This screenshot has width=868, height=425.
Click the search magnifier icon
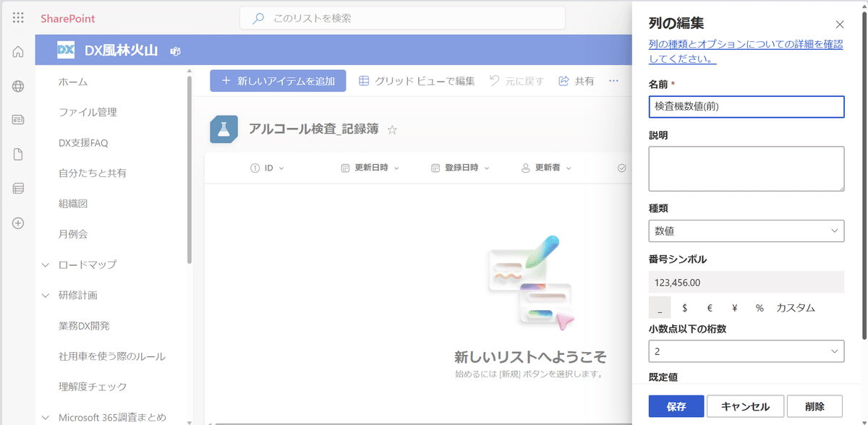tap(258, 18)
